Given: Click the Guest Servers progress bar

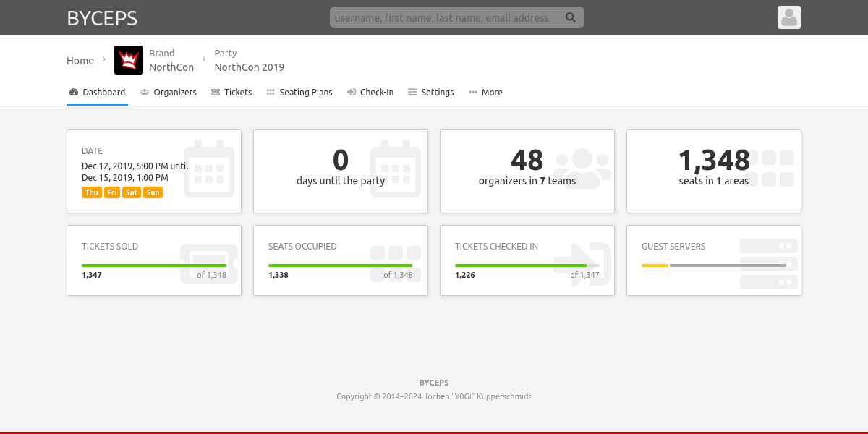Looking at the screenshot, I should pyautogui.click(x=713, y=265).
